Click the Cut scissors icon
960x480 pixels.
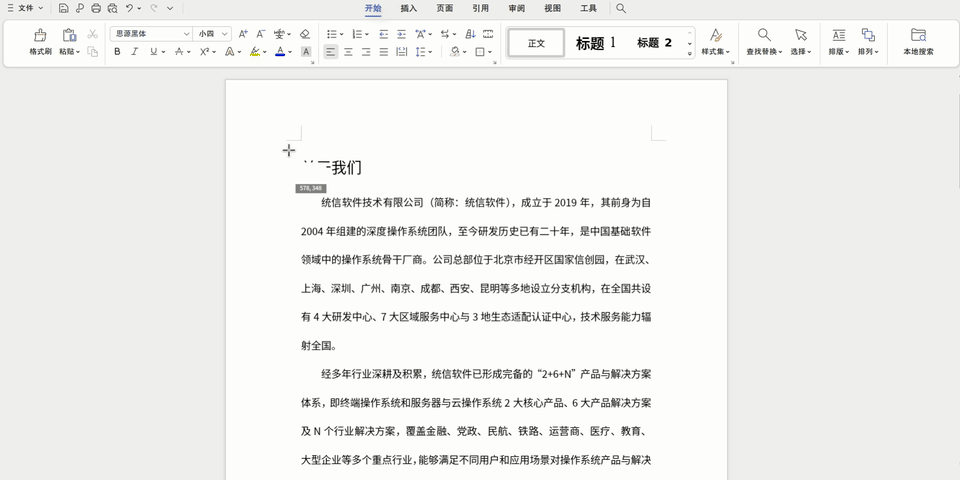point(92,34)
